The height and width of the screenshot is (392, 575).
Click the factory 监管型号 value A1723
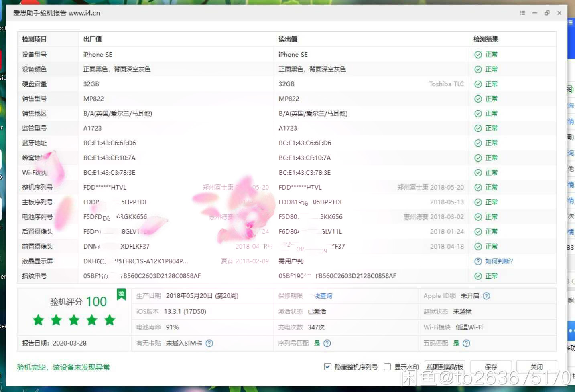[x=92, y=128]
